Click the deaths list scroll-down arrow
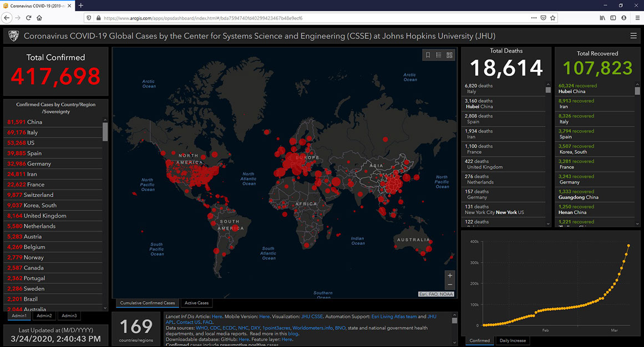Screen dimensions: 644x347 click(x=548, y=224)
